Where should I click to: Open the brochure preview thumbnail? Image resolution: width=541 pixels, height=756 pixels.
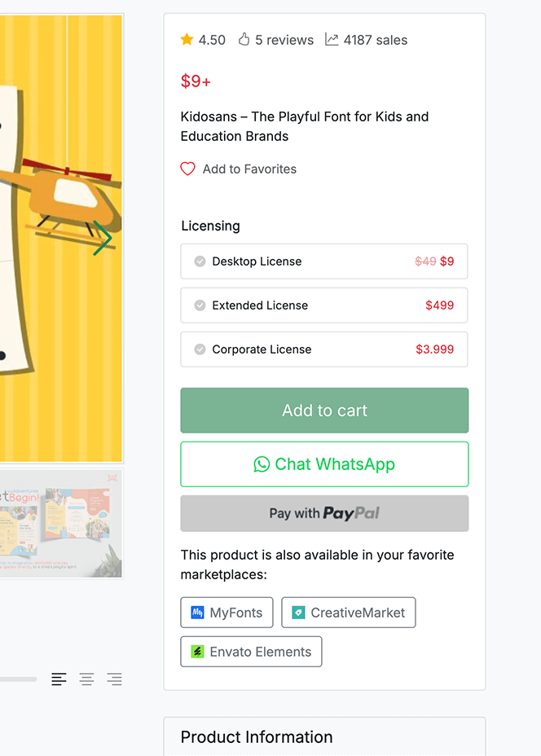tap(61, 524)
